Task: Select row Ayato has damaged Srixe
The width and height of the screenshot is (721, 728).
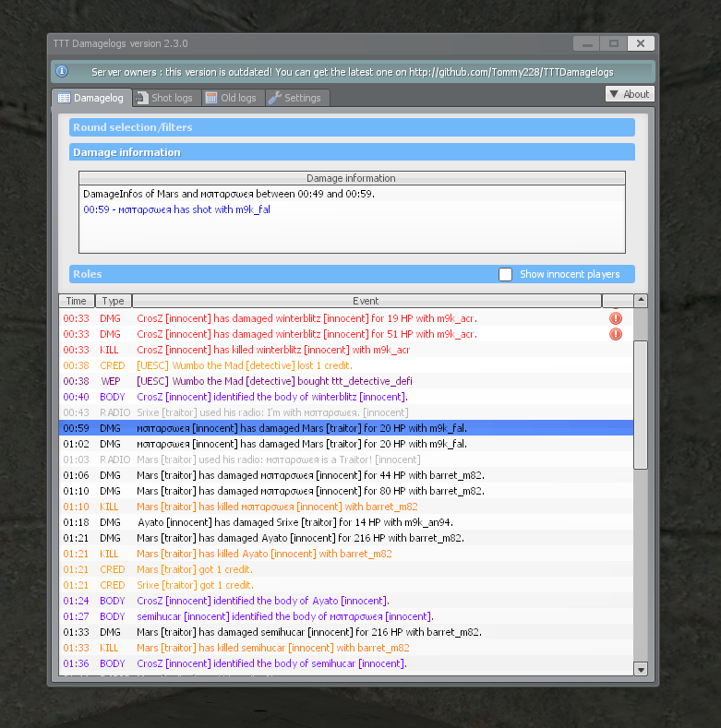Action: [346, 522]
